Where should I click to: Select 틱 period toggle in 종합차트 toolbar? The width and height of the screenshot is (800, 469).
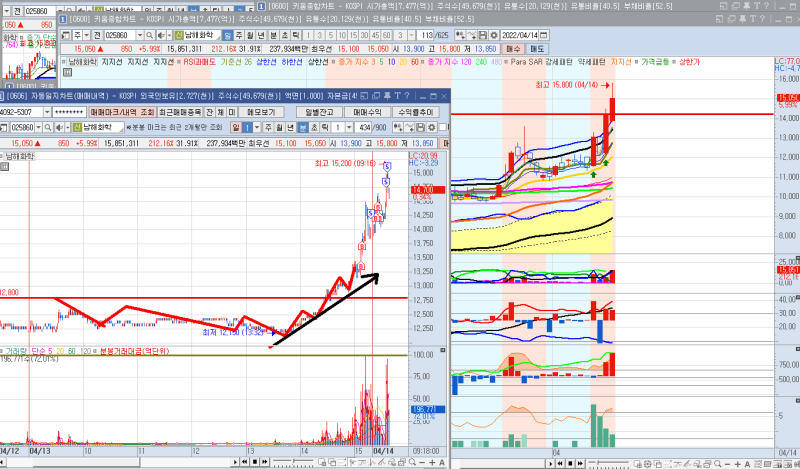pyautogui.click(x=296, y=35)
